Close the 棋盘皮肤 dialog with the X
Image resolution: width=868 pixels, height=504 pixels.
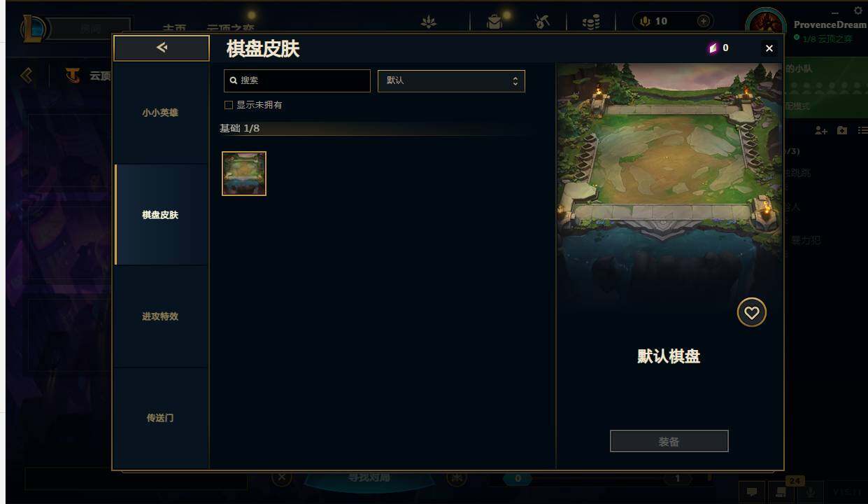[x=769, y=48]
